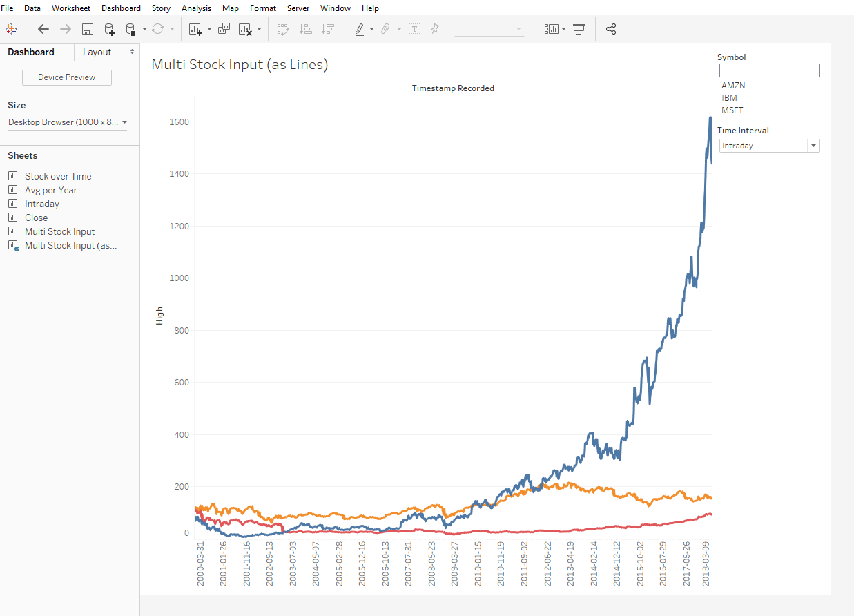The width and height of the screenshot is (854, 616).
Task: Open the Highlight toolbar icon
Action: 360,29
